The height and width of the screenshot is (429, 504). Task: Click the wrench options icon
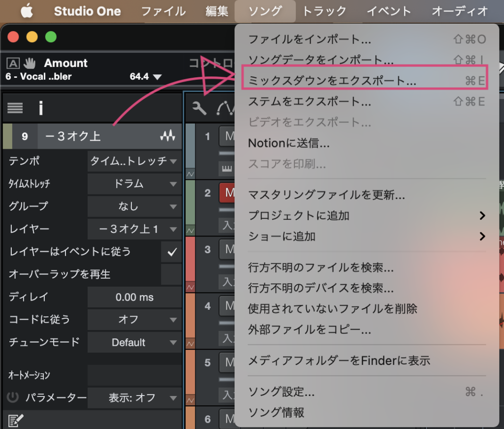pyautogui.click(x=199, y=108)
